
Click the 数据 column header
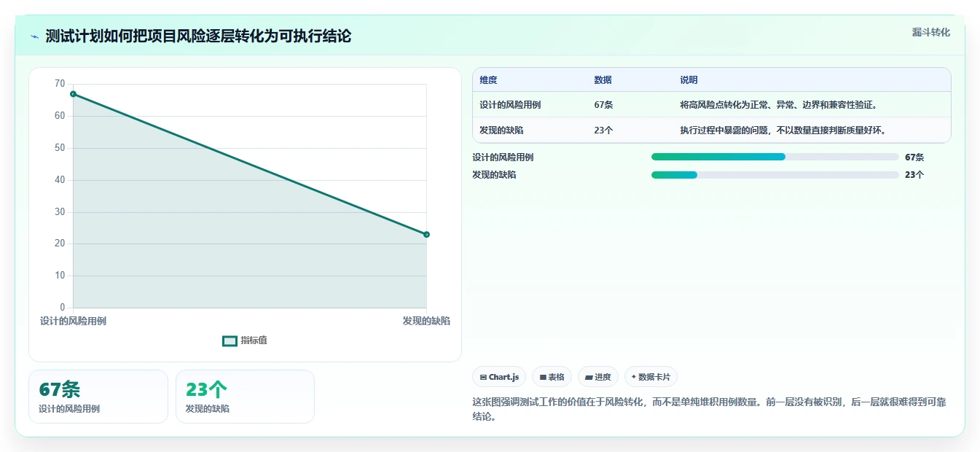603,80
